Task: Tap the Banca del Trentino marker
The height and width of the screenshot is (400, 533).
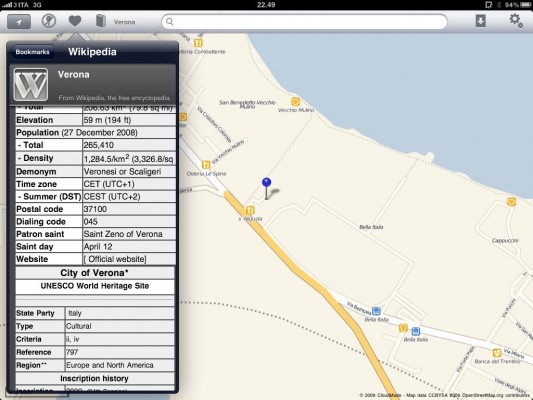Action: pos(497,352)
